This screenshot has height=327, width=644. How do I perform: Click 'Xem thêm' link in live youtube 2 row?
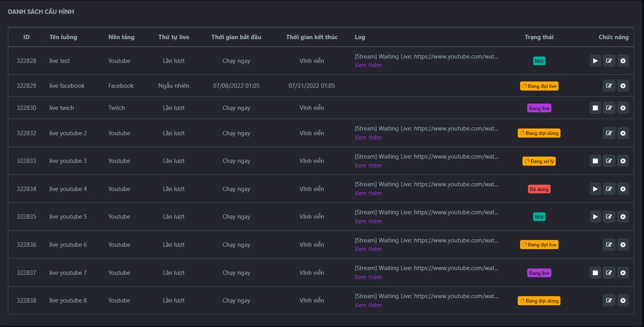[368, 138]
